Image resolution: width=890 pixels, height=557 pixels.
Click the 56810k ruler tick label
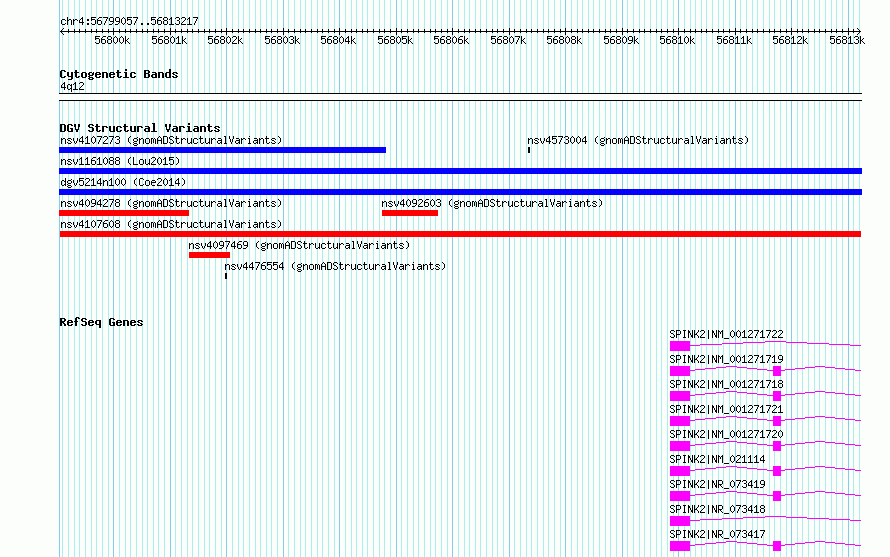coord(677,40)
